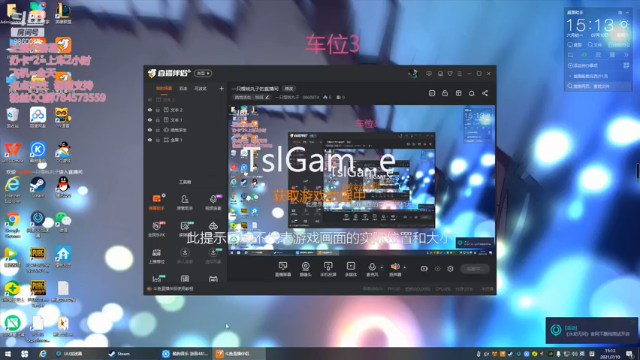Mute the orange speaker icon

pos(395,268)
